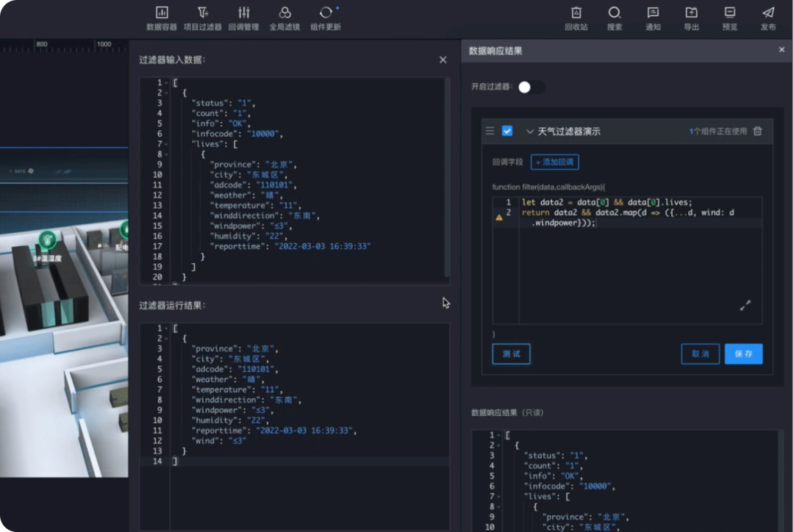794x532 pixels.
Task: Uncheck the 天气过滤器演示 checkbox
Action: click(507, 131)
